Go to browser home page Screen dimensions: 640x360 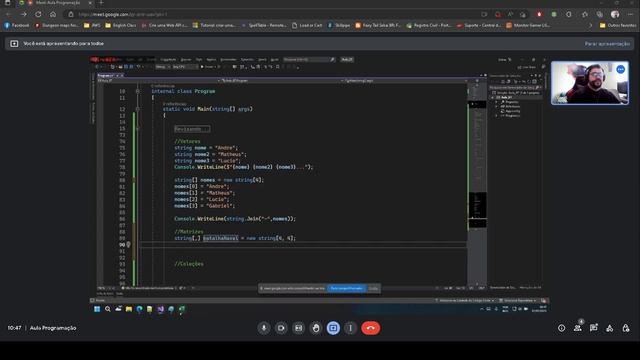pos(53,14)
